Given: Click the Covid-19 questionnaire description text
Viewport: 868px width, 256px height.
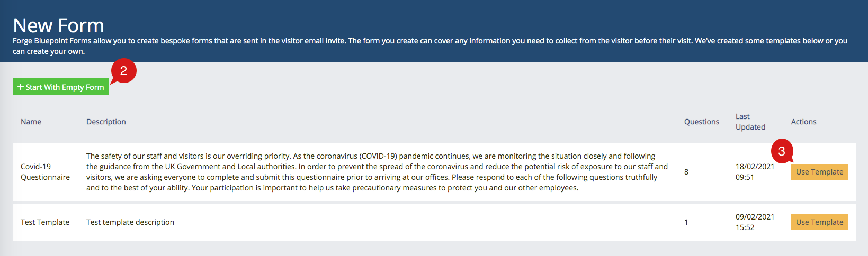Looking at the screenshot, I should (377, 172).
